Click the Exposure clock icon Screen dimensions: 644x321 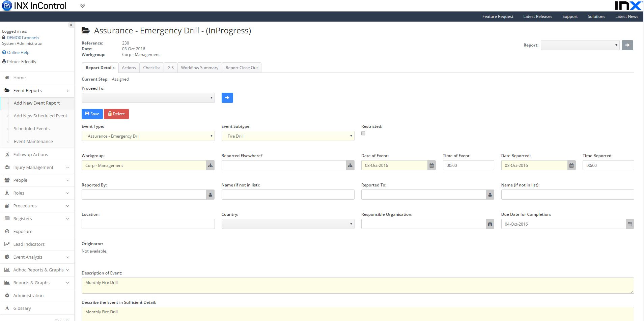click(x=7, y=232)
